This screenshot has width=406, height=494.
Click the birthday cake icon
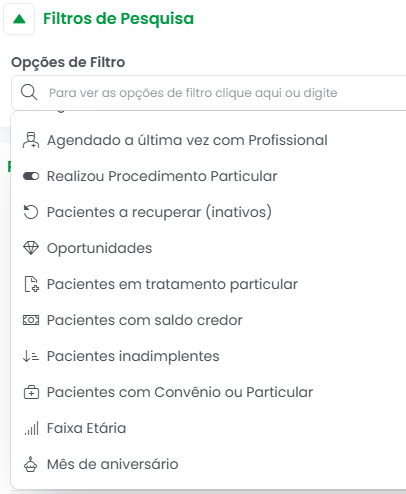31,464
